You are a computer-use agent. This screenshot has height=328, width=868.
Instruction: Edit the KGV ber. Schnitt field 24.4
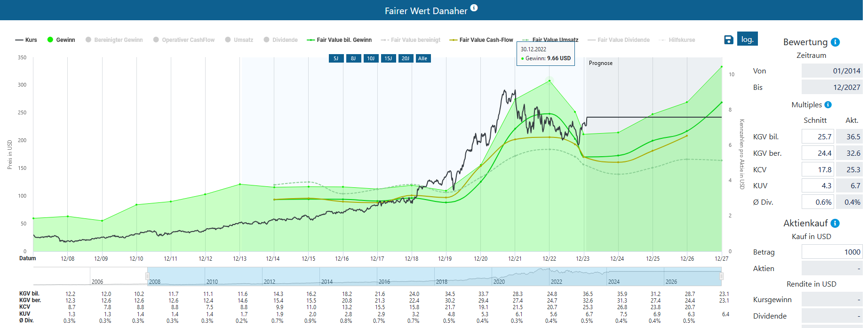818,153
